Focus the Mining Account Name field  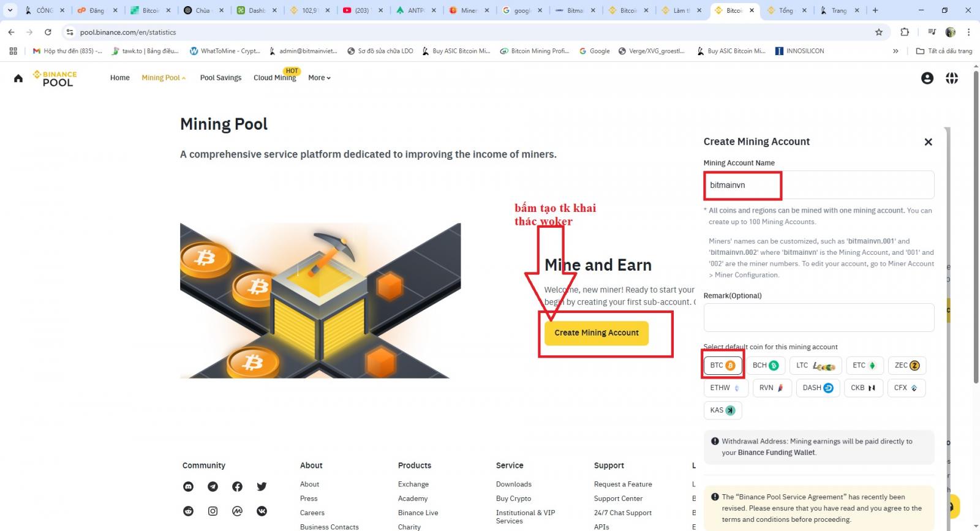point(819,185)
